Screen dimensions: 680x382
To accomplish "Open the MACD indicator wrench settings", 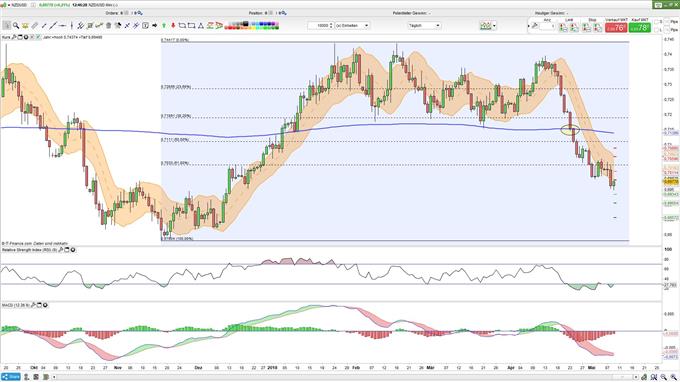I will click(x=33, y=305).
